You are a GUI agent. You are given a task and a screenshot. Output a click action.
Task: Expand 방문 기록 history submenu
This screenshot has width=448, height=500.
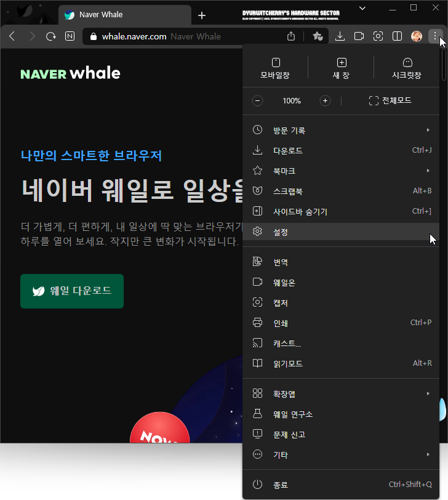341,130
